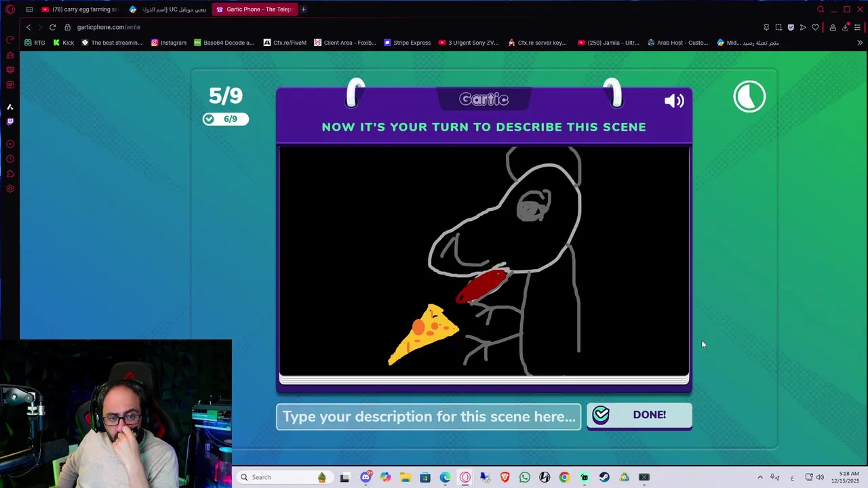This screenshot has height=488, width=868.
Task: Open the Kick bookmark
Action: coord(63,43)
